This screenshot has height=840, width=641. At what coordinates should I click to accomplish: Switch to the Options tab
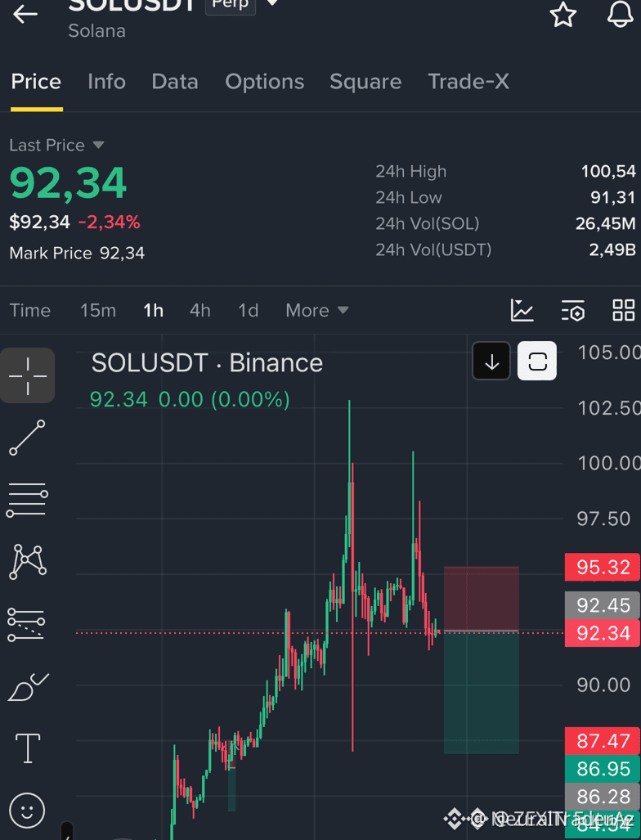(265, 82)
